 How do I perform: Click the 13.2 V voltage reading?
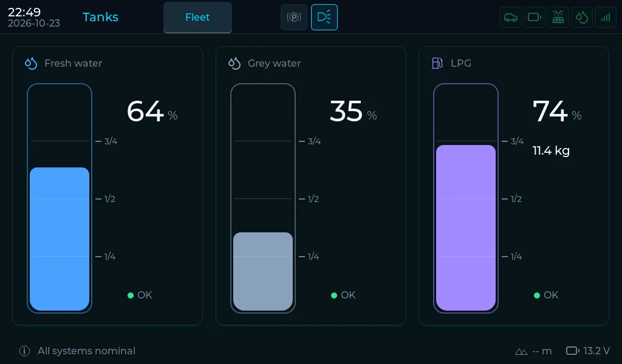(x=596, y=351)
